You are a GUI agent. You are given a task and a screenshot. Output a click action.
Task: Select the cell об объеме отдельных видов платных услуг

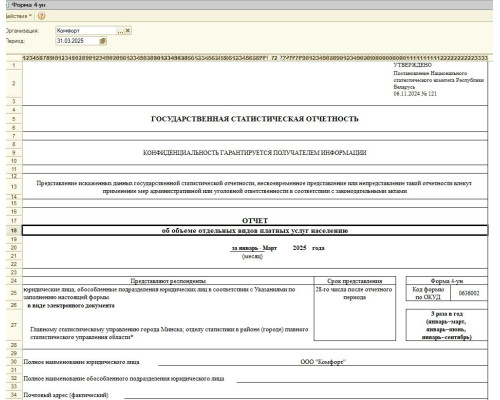(x=255, y=230)
